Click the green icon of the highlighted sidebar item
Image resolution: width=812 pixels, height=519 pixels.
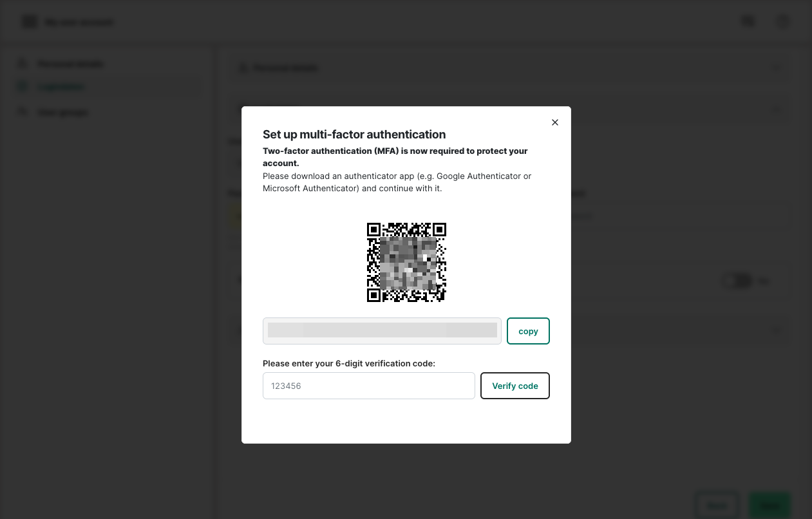(x=23, y=87)
